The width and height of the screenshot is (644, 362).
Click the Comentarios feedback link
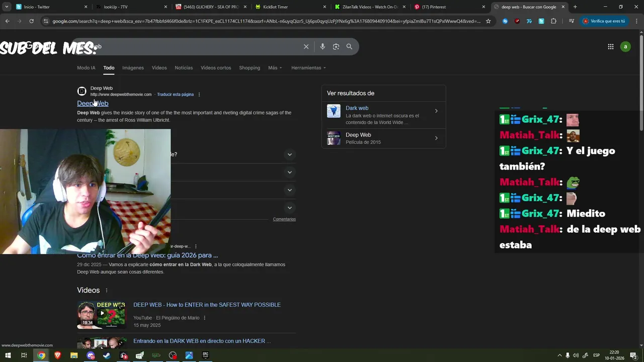pos(284,219)
